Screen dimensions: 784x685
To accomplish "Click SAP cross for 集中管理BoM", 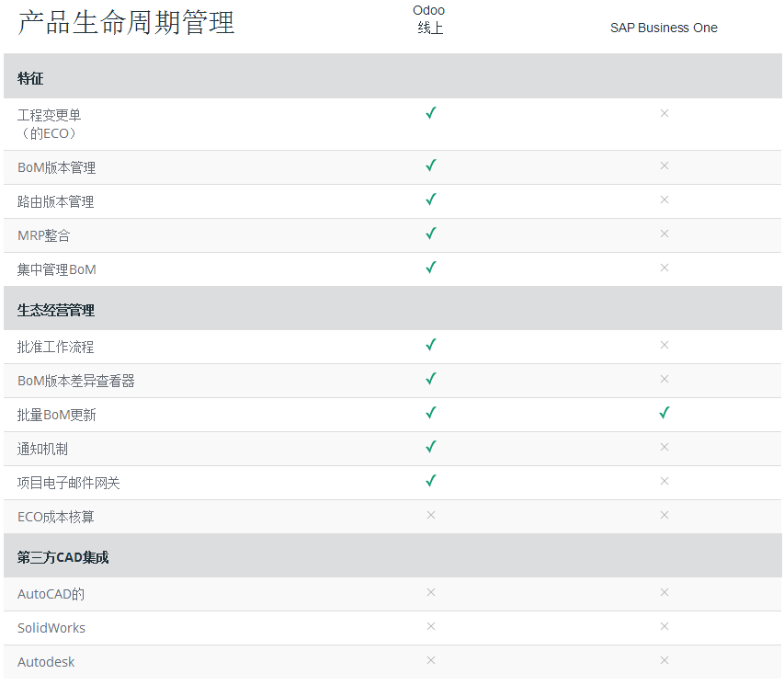I will 665,268.
